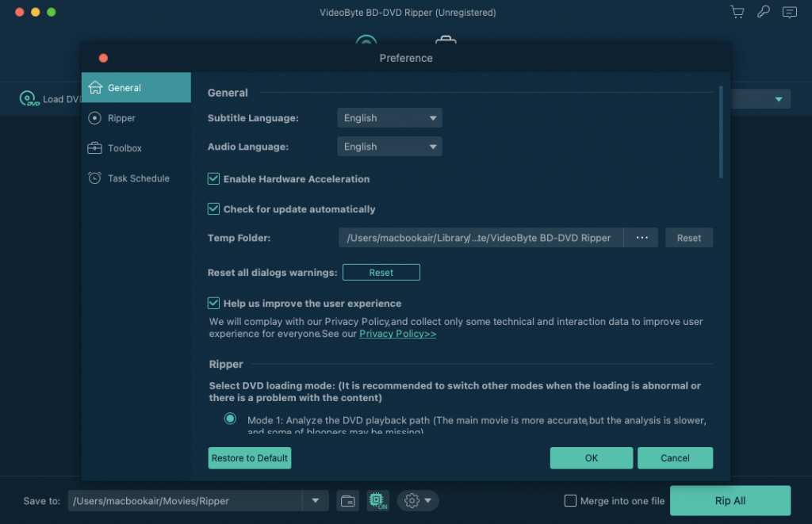Confirm preferences with OK
This screenshot has width=812, height=524.
point(592,458)
